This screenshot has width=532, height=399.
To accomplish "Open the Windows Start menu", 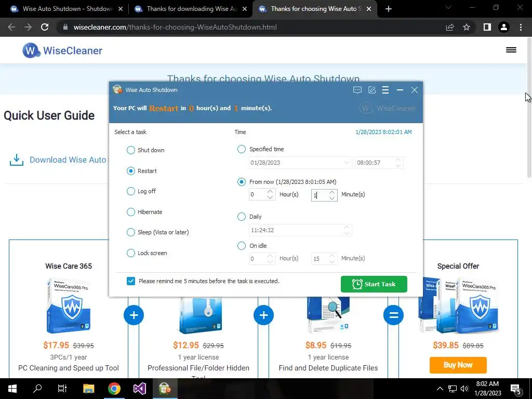I will (x=12, y=389).
